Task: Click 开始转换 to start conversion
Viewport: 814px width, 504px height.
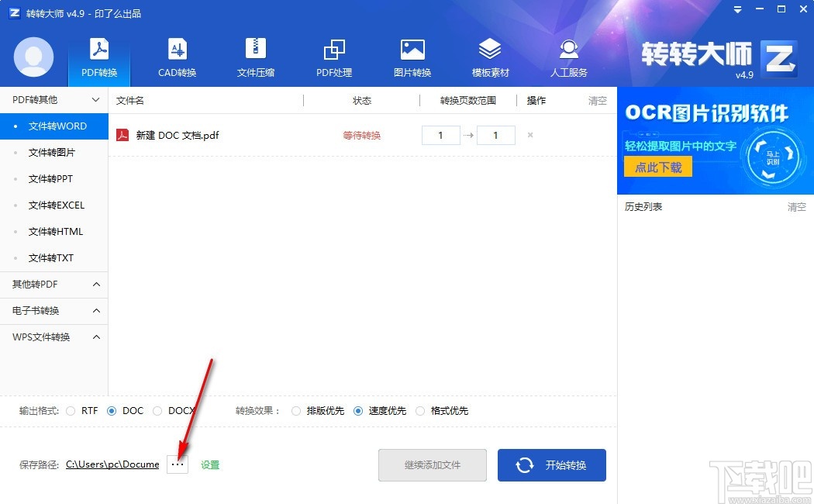Action: pos(551,464)
